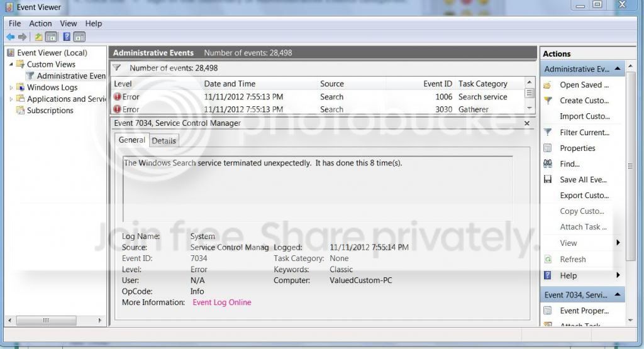Open the File menu
The width and height of the screenshot is (644, 349).
point(15,23)
